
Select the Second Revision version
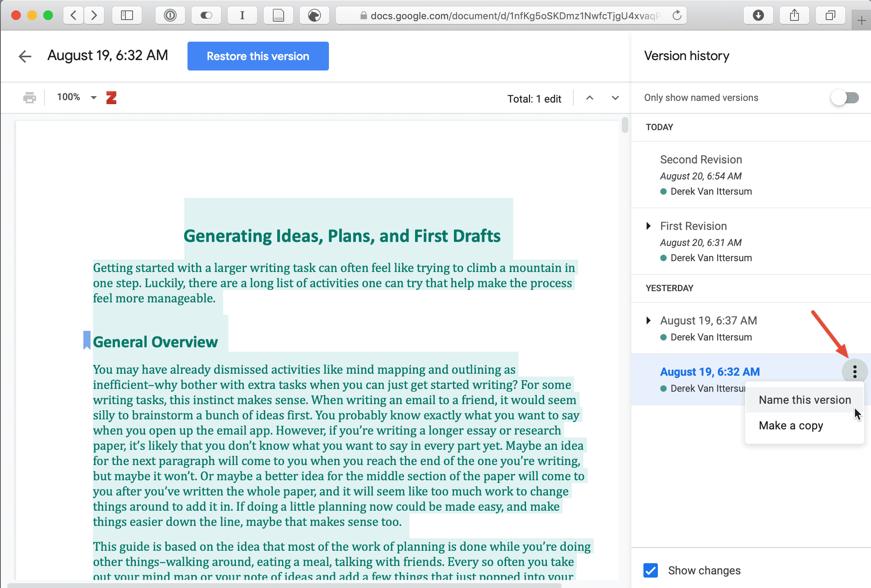(x=751, y=175)
